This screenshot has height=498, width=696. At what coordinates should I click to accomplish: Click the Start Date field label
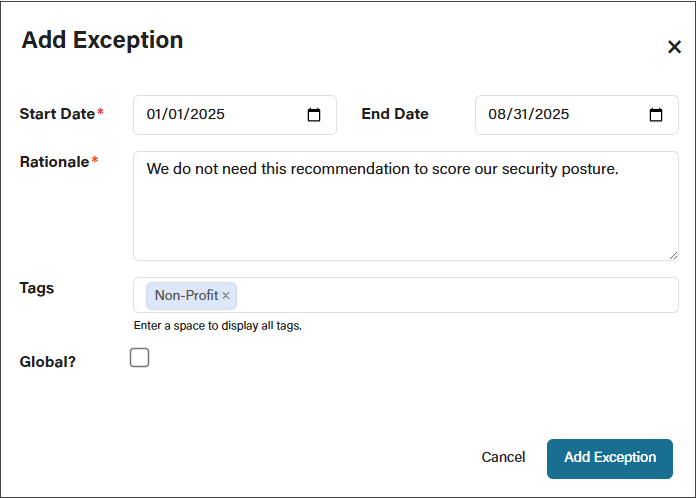pyautogui.click(x=57, y=114)
